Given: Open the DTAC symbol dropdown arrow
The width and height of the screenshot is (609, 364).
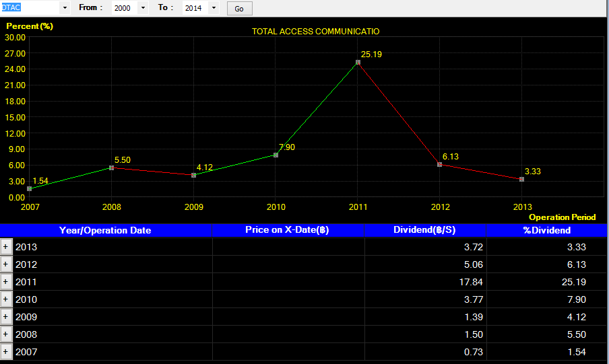Looking at the screenshot, I should pos(65,8).
